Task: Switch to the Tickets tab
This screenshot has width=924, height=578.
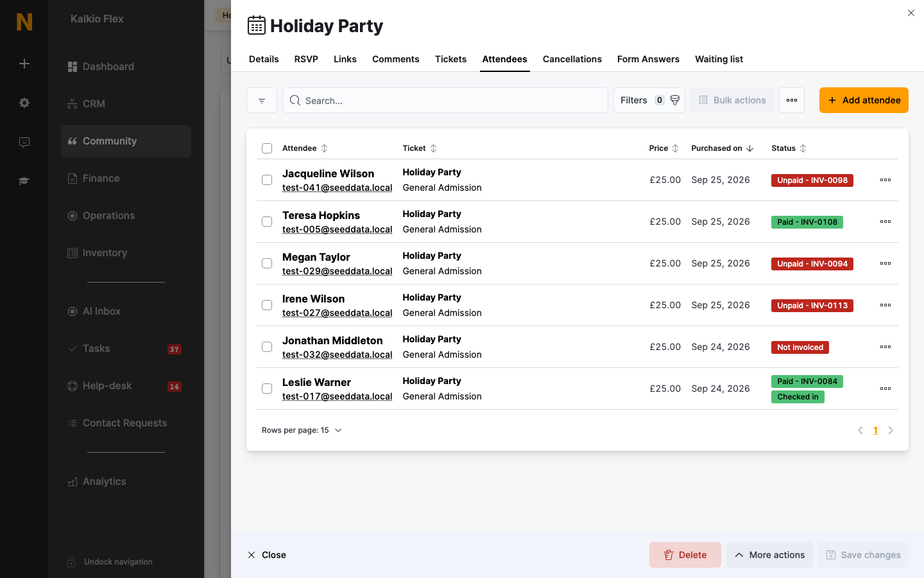Action: coord(450,59)
